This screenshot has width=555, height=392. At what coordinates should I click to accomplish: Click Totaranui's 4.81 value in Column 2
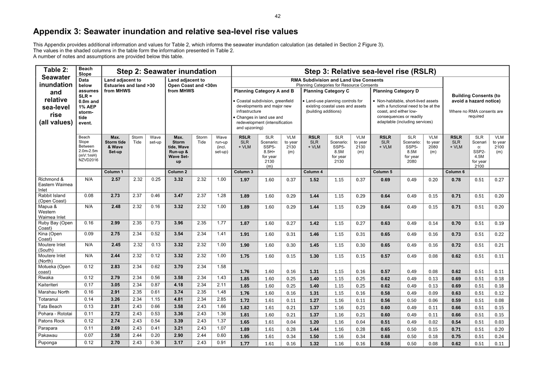click(x=178, y=300)
